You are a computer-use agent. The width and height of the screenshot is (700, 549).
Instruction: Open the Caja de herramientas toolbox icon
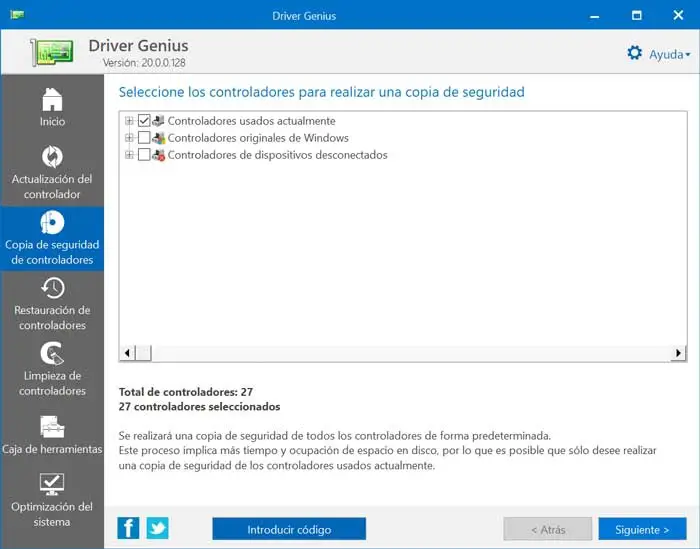click(52, 427)
